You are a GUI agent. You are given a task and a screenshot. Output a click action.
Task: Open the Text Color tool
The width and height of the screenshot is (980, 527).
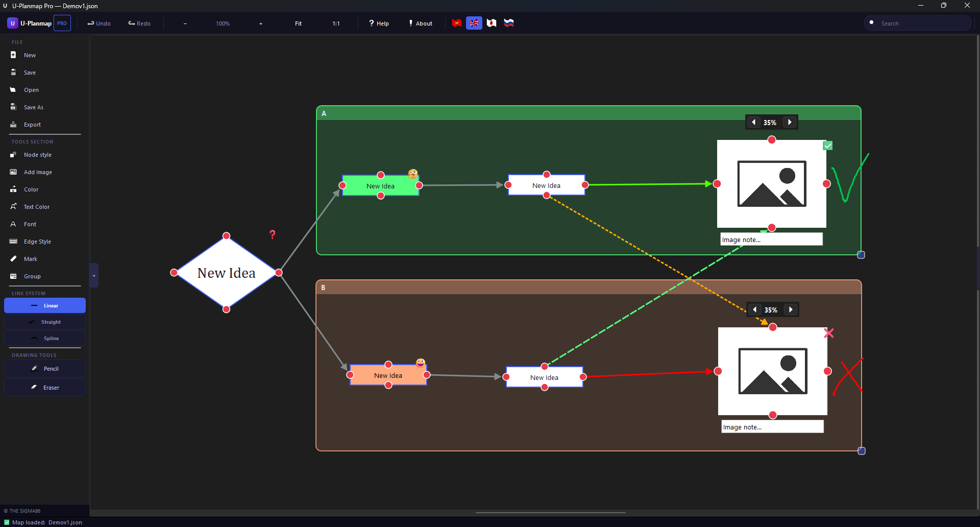(45, 207)
